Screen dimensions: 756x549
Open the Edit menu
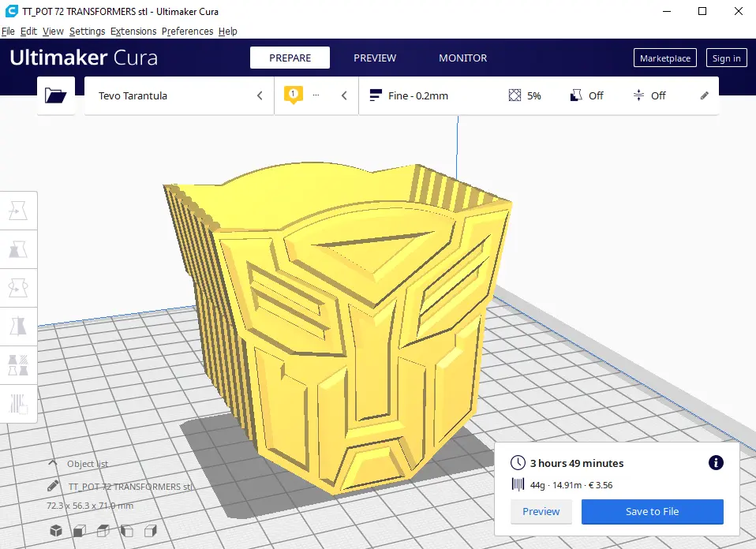coord(28,32)
